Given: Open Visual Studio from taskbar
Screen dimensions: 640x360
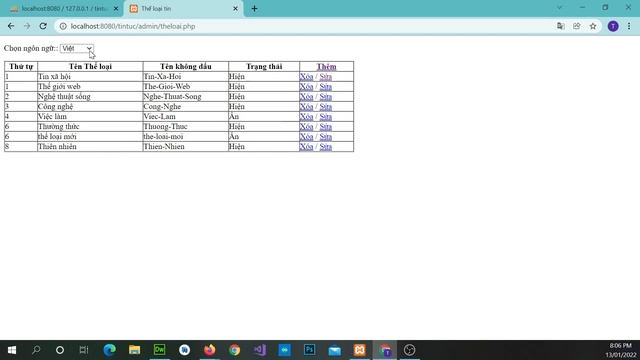Looking at the screenshot, I should [x=260, y=350].
